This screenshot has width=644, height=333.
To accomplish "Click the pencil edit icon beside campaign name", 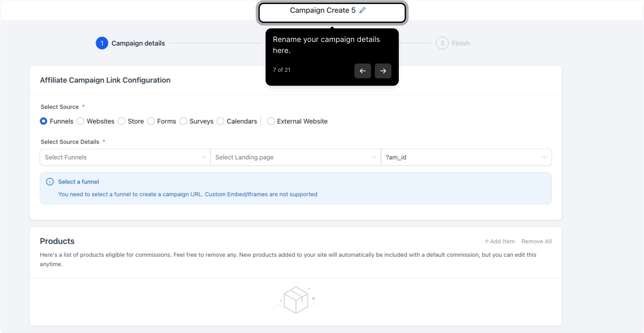I will (362, 10).
